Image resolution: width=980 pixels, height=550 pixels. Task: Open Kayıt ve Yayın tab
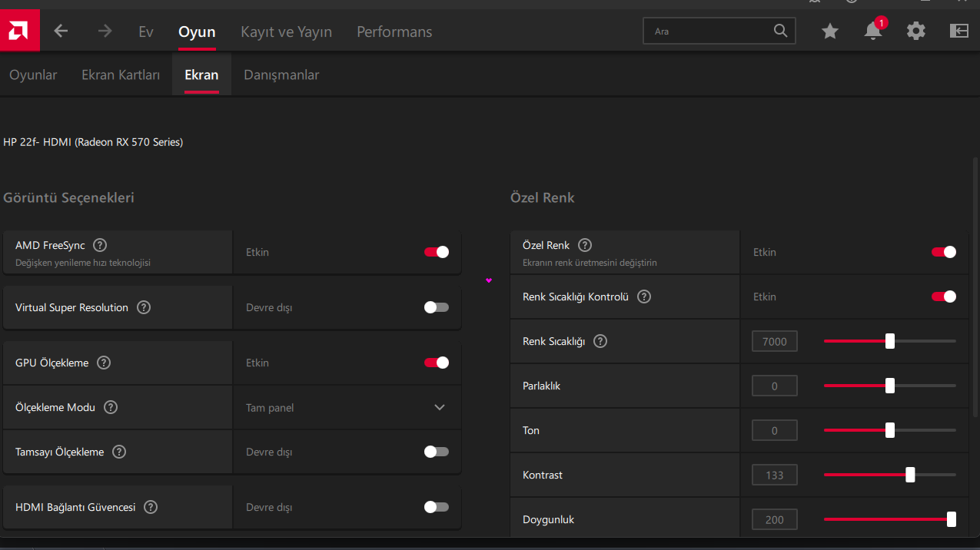(x=286, y=31)
